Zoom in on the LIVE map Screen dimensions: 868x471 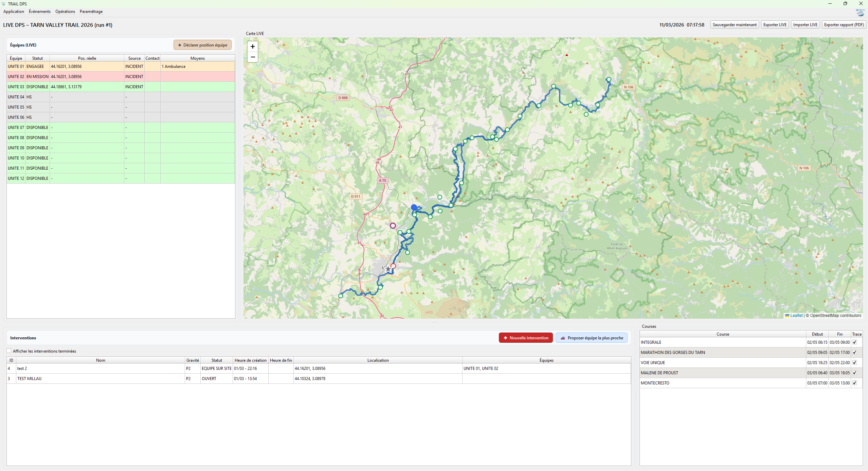pyautogui.click(x=253, y=46)
